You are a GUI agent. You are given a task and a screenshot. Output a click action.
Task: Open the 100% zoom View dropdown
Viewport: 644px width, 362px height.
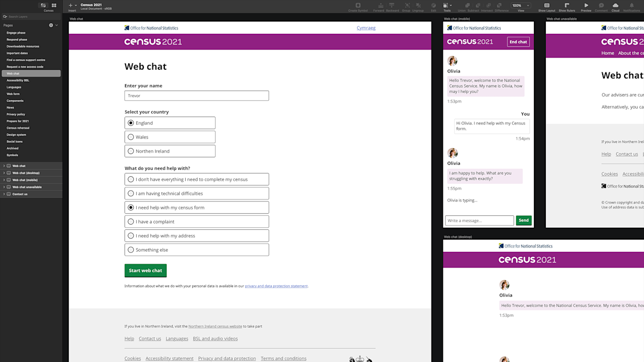520,5
